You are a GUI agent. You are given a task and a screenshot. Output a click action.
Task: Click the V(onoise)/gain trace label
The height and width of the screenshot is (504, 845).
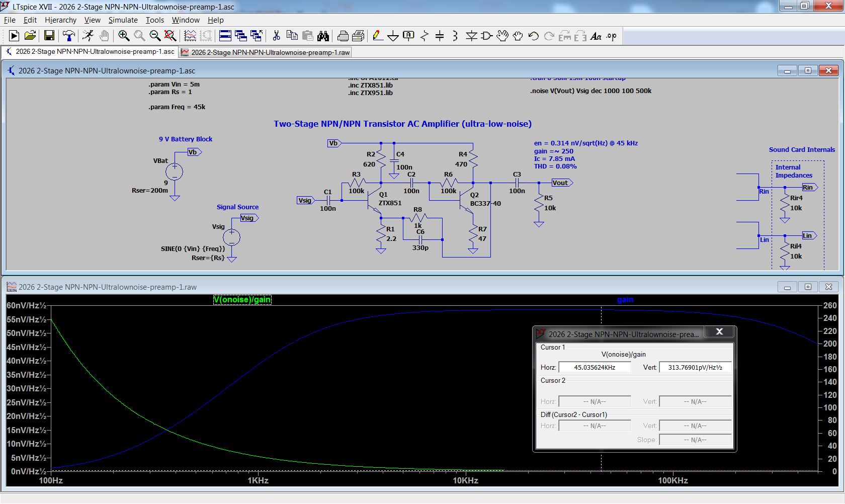242,300
